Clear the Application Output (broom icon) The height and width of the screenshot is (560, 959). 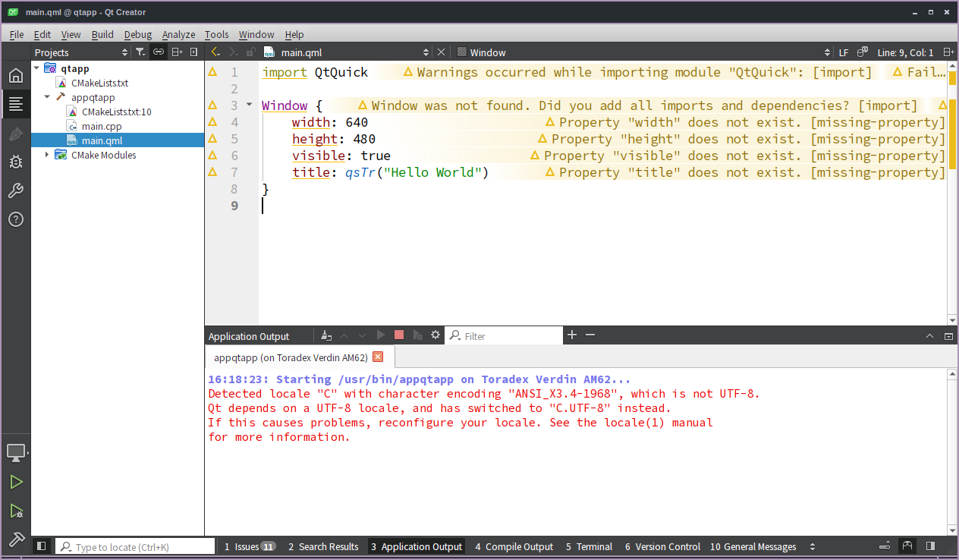(326, 335)
